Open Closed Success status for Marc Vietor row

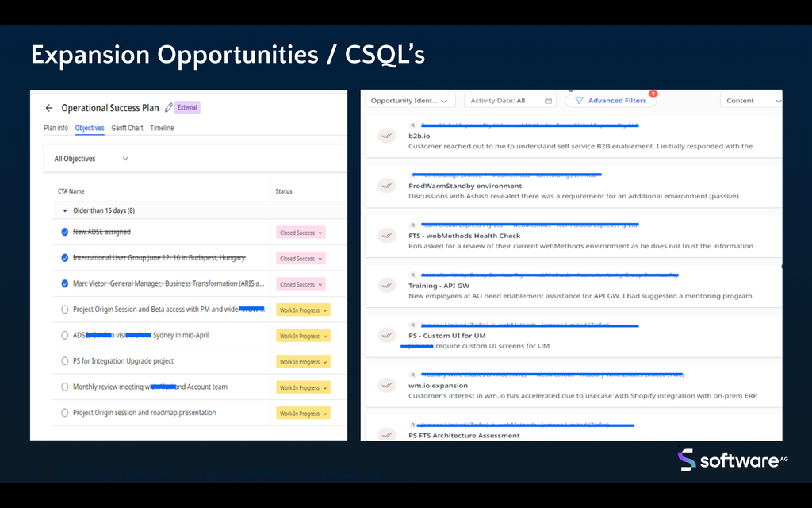(301, 284)
